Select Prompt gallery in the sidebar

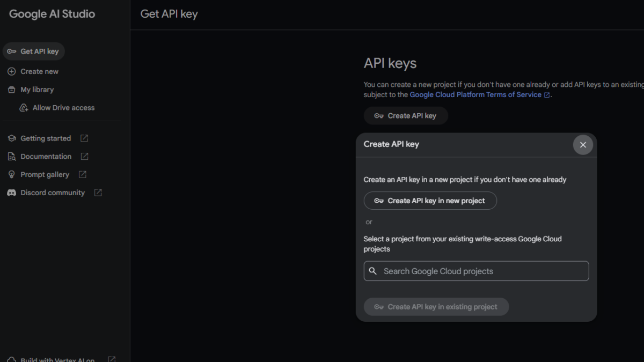tap(45, 174)
